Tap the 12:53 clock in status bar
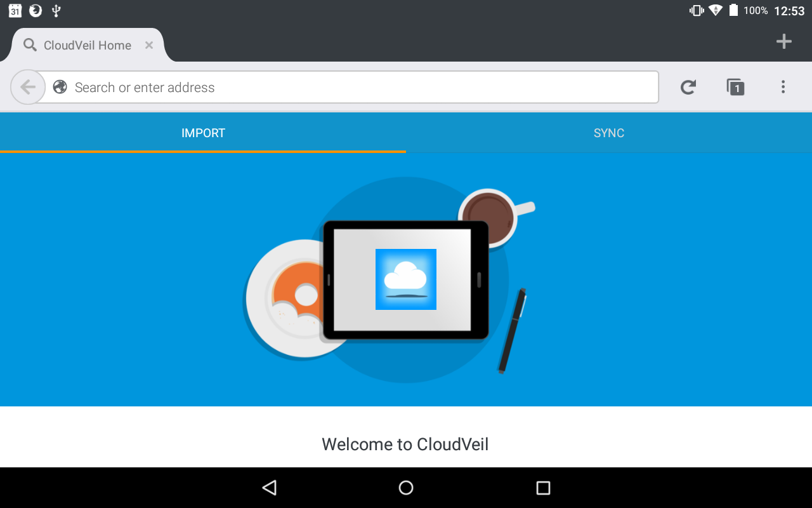The image size is (812, 508). 789,11
